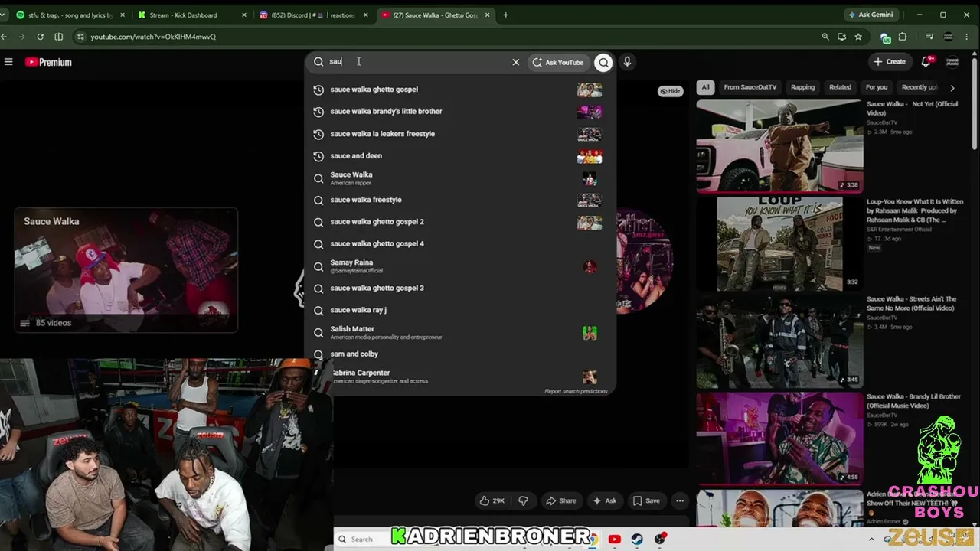Viewport: 980px width, 551px height.
Task: Open a new browser tab
Action: [505, 15]
